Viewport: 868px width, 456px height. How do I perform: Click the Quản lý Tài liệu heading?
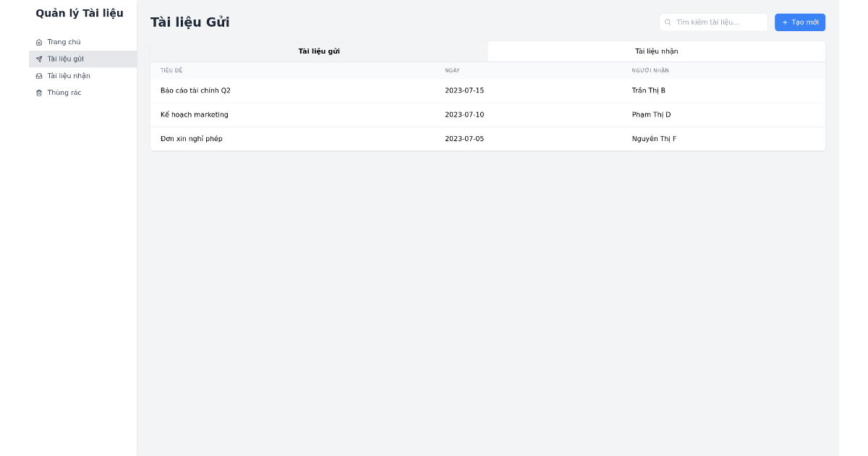tap(80, 13)
